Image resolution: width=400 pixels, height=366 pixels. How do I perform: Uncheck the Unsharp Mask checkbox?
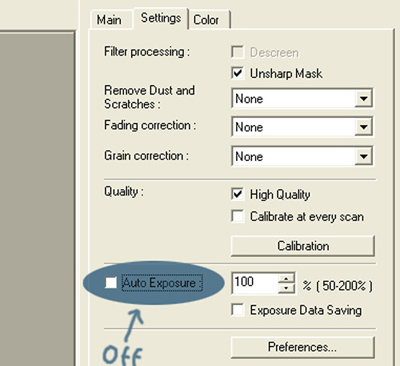[237, 73]
